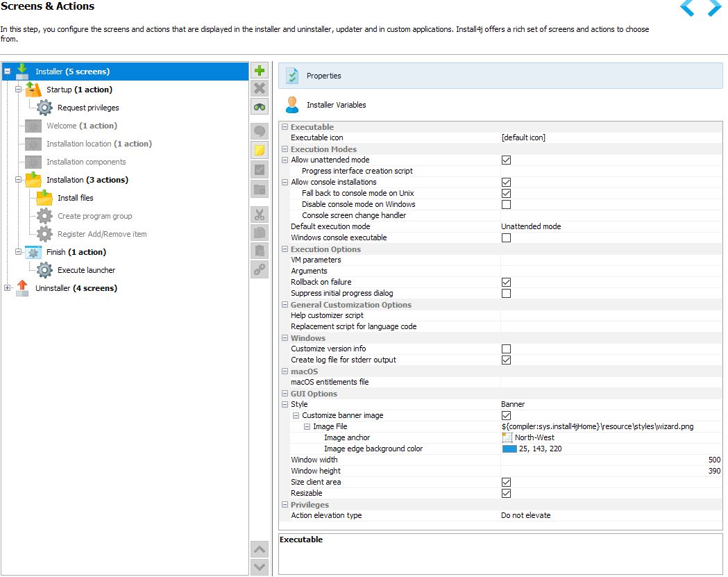Click the checkmark box toolbar icon
The image size is (728, 577).
[260, 169]
